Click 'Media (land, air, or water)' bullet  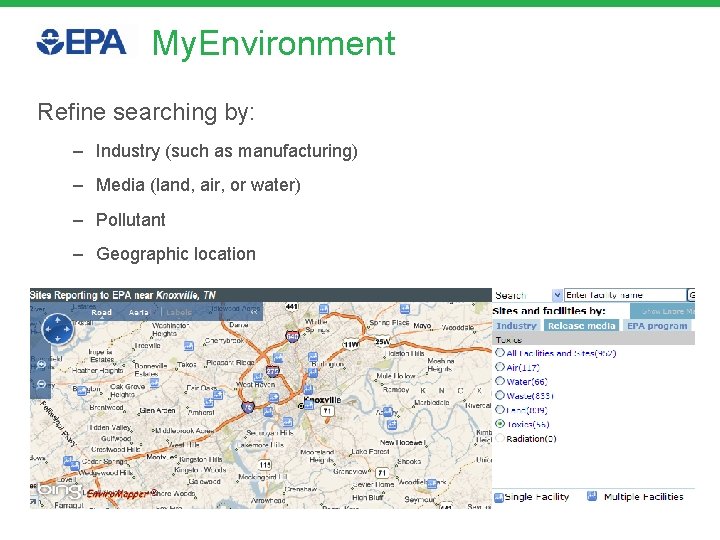coord(198,185)
